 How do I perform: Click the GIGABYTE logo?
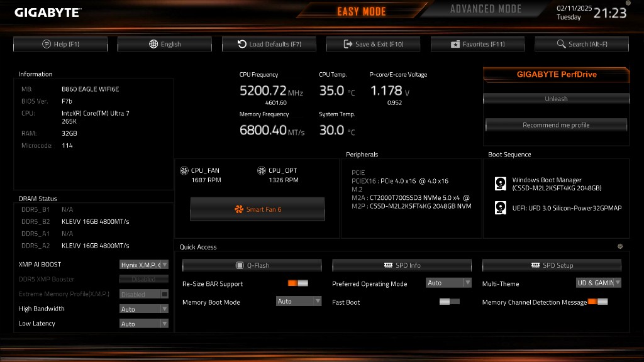click(x=48, y=13)
